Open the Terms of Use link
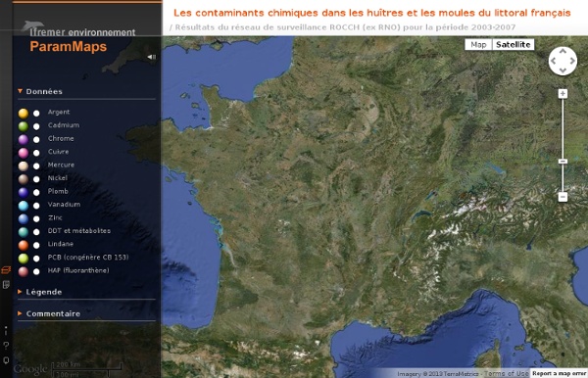The image size is (588, 378). coord(507,373)
